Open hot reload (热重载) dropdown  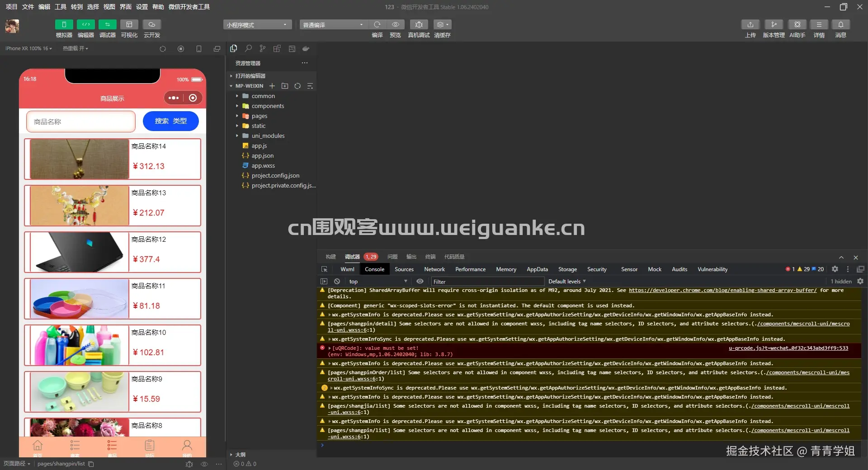coord(75,48)
